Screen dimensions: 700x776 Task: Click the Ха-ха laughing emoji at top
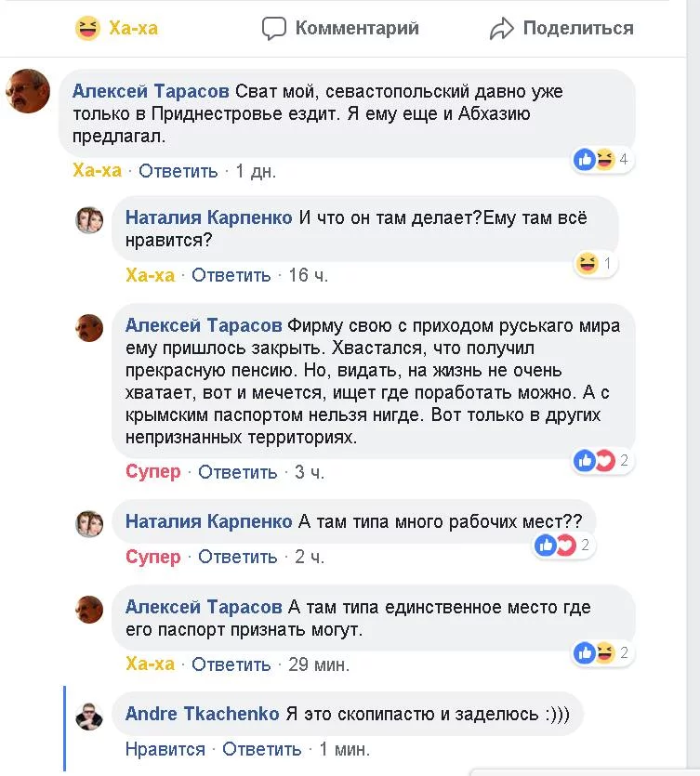pos(88,29)
